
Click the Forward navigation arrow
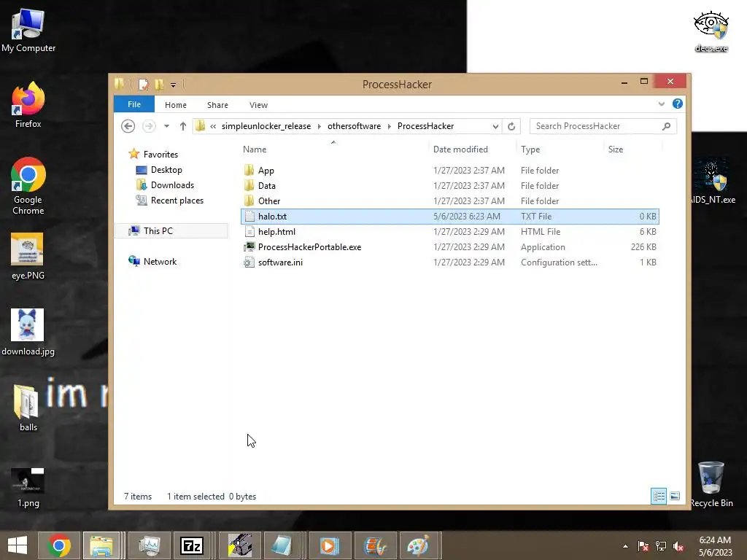point(149,126)
